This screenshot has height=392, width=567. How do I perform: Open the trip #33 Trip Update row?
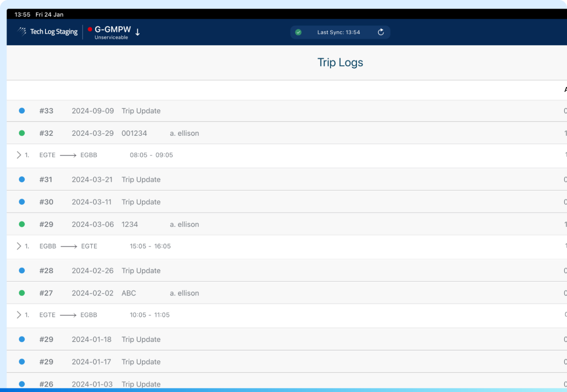tap(141, 110)
